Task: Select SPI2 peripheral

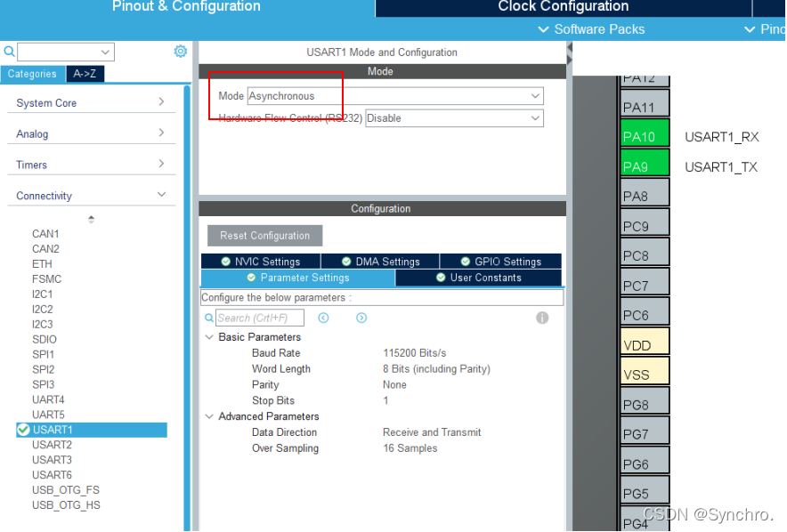Action: tap(43, 369)
